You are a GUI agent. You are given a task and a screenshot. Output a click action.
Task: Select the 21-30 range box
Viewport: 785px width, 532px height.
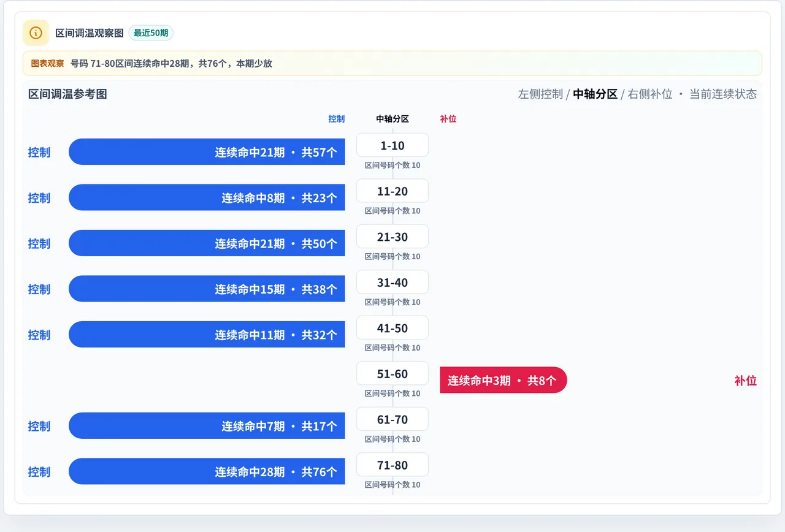(392, 237)
